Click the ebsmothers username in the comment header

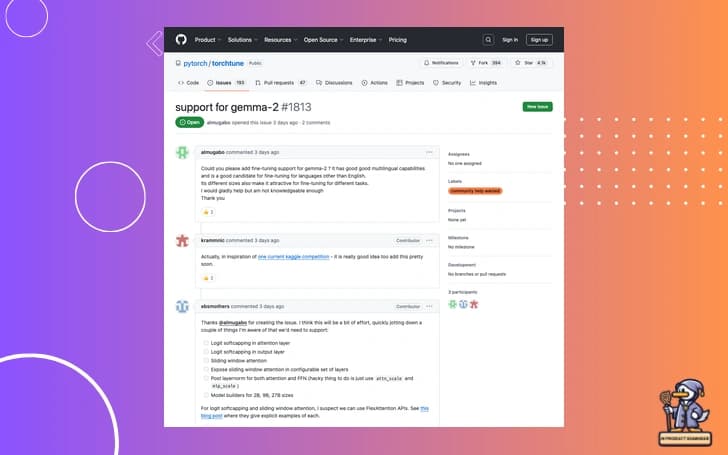coord(215,306)
